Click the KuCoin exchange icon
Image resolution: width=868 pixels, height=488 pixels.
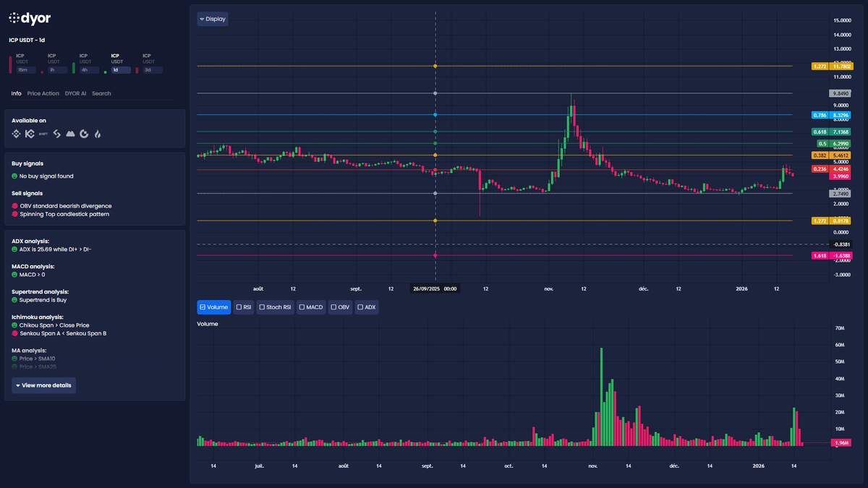click(x=30, y=134)
